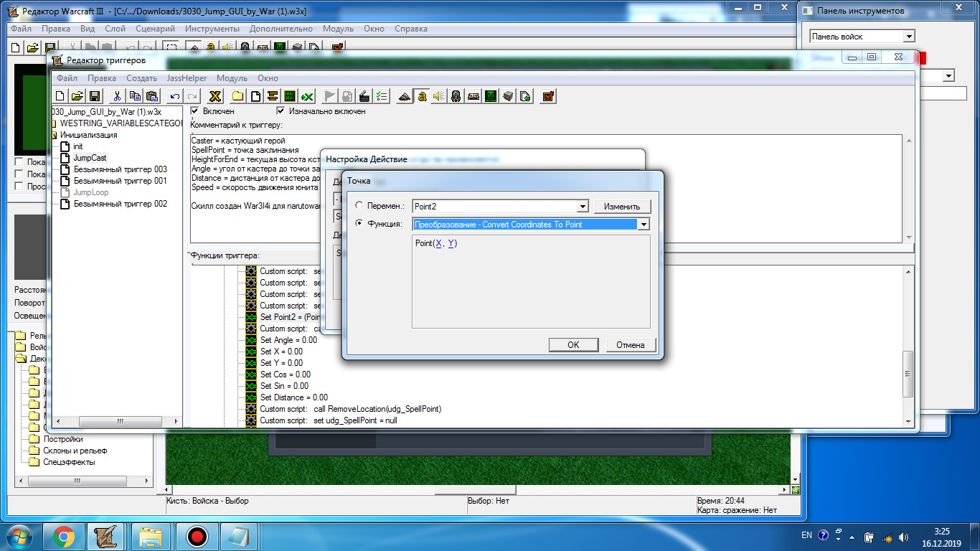Select the 'init' trigger in tree
This screenshot has height=551, width=980.
(78, 146)
